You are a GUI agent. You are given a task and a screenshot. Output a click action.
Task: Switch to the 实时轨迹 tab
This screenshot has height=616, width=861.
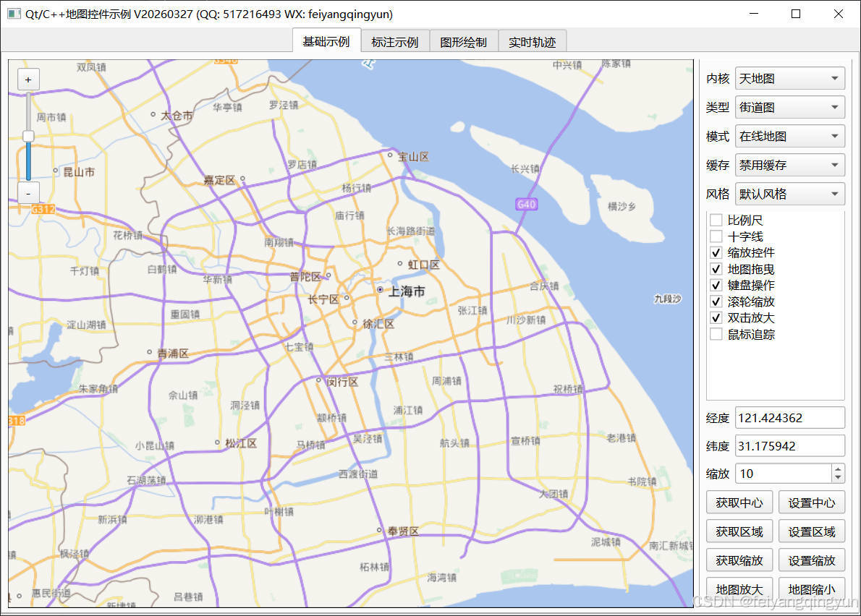point(532,42)
